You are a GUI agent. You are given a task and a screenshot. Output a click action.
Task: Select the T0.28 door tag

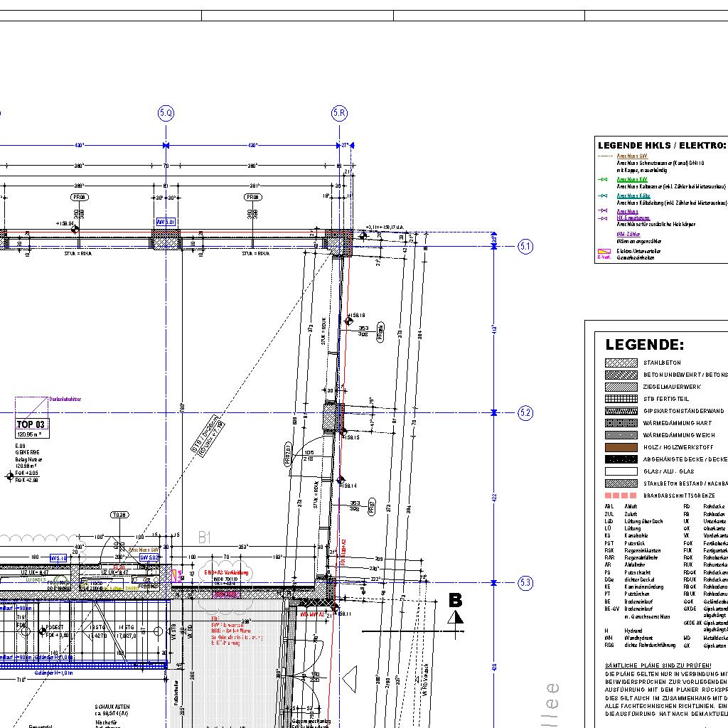coord(119,515)
